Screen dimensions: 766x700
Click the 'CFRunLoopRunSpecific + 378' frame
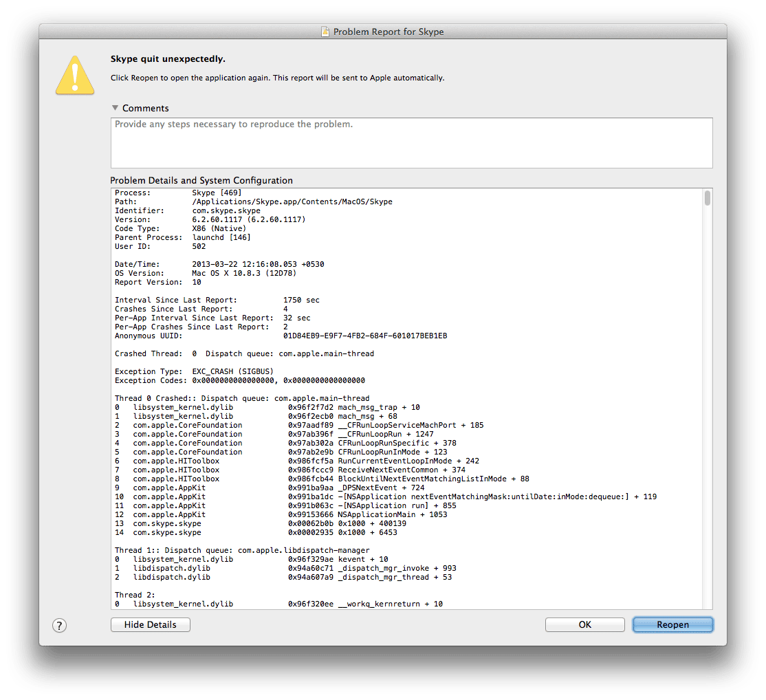tap(285, 443)
